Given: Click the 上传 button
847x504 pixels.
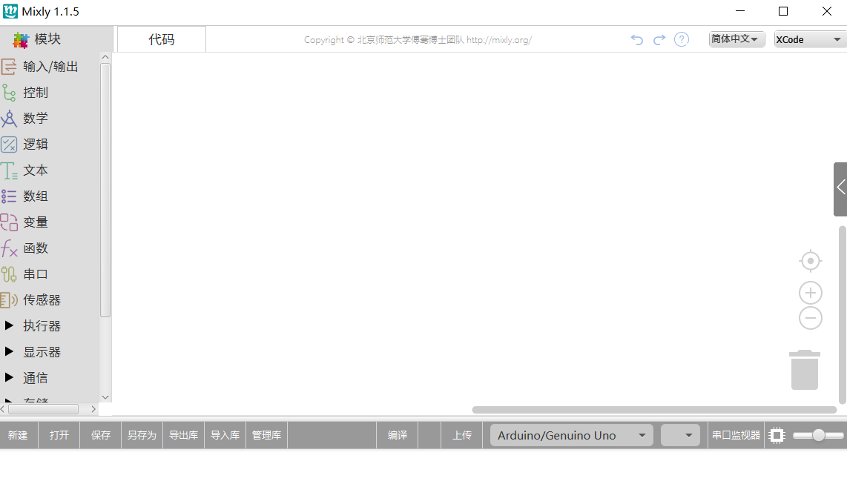Looking at the screenshot, I should click(462, 436).
